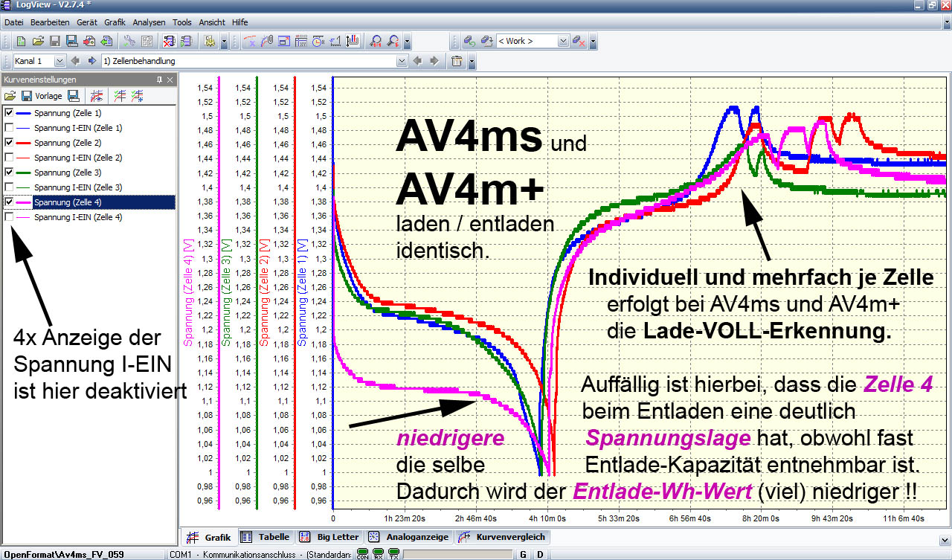Screen dimensions: 952x560
Task: Click the trash bin icon in channel bar
Action: [x=457, y=61]
